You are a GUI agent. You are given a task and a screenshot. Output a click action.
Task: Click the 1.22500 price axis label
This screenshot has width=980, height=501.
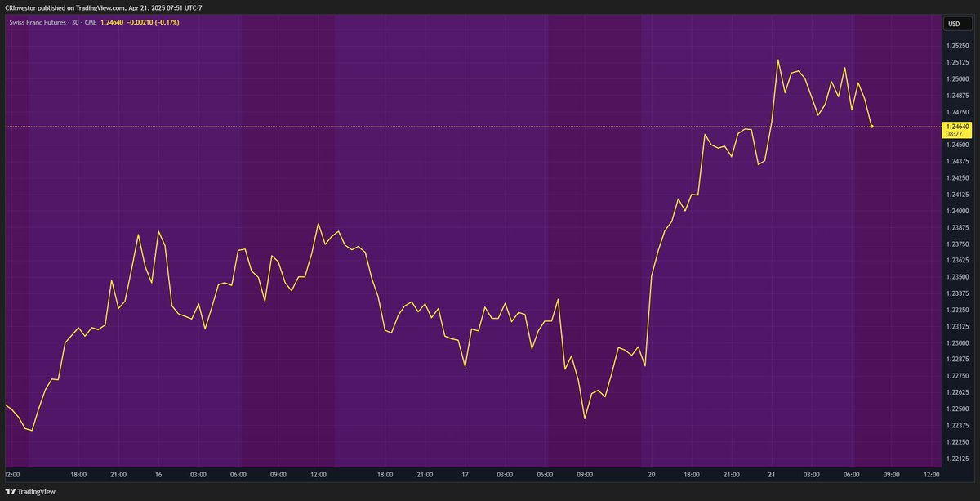(x=957, y=409)
